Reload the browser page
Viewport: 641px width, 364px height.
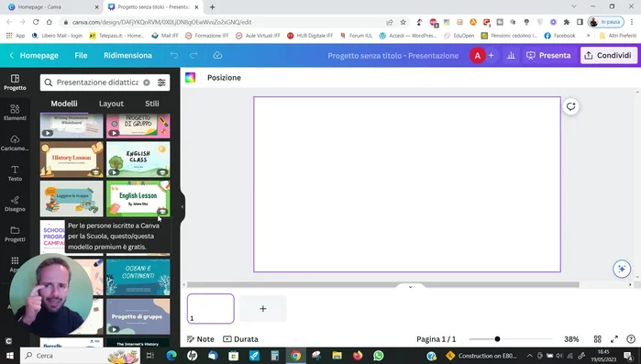tap(36, 22)
